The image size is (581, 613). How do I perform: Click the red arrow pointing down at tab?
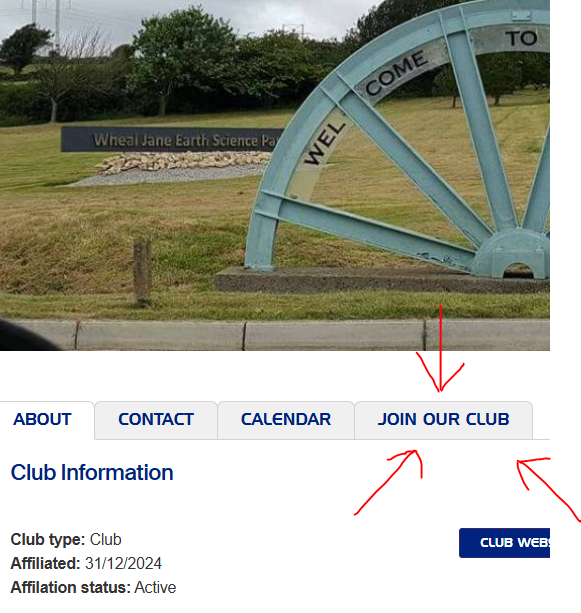(x=440, y=349)
